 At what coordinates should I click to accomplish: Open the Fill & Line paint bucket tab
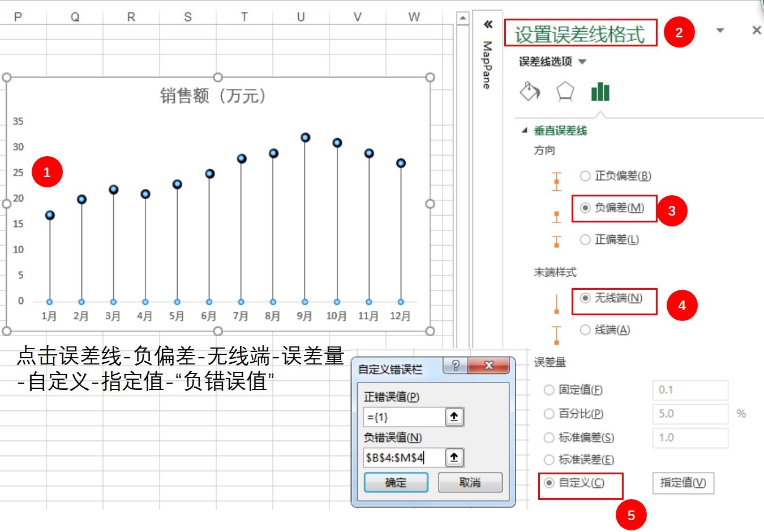point(530,91)
